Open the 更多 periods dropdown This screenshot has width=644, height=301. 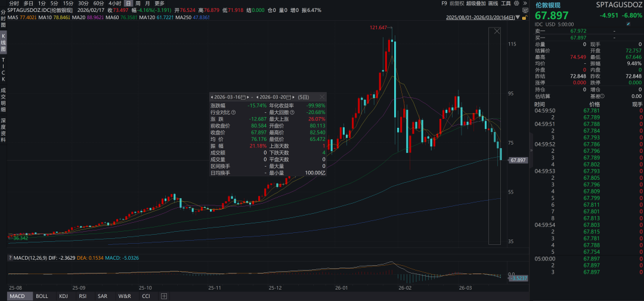pyautogui.click(x=159, y=3)
